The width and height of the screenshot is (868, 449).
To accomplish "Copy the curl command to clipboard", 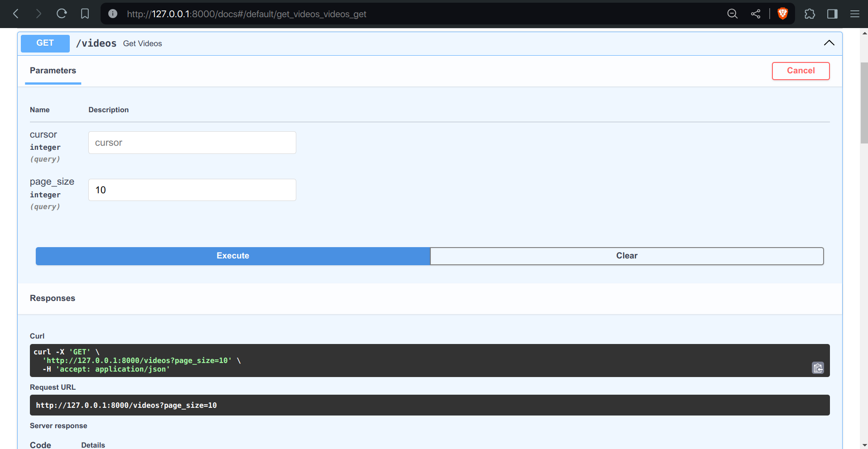I will [x=818, y=368].
